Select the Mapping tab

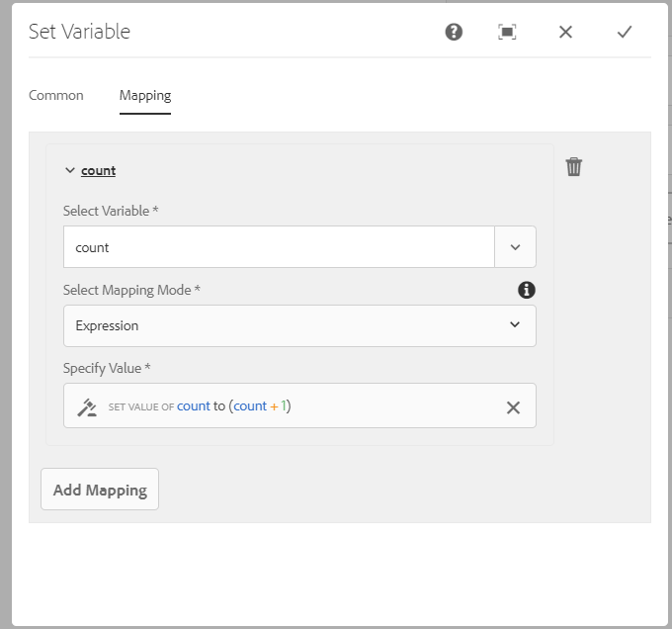tap(145, 95)
